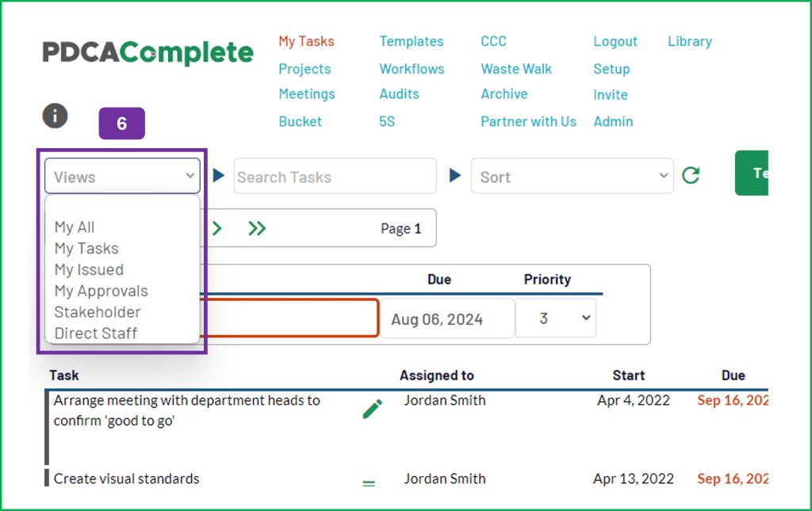The height and width of the screenshot is (511, 812).
Task: Click the blue arrow beside Search Tasks
Action: click(x=454, y=175)
